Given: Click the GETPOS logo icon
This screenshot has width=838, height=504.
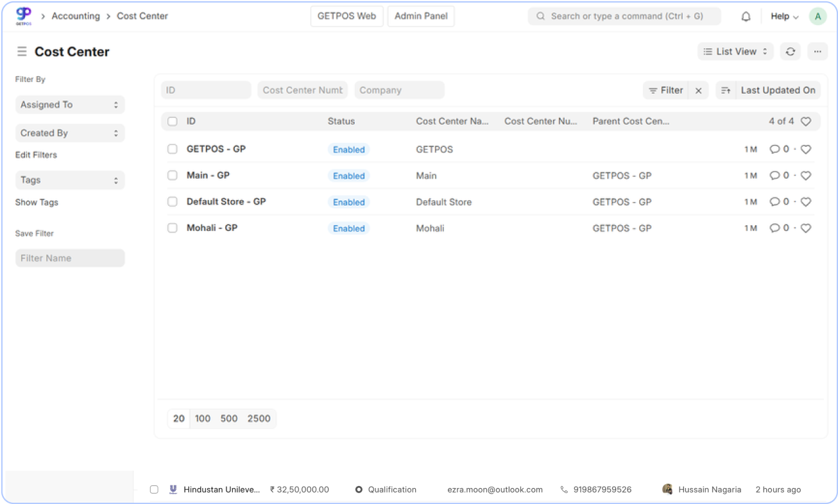Looking at the screenshot, I should point(23,16).
